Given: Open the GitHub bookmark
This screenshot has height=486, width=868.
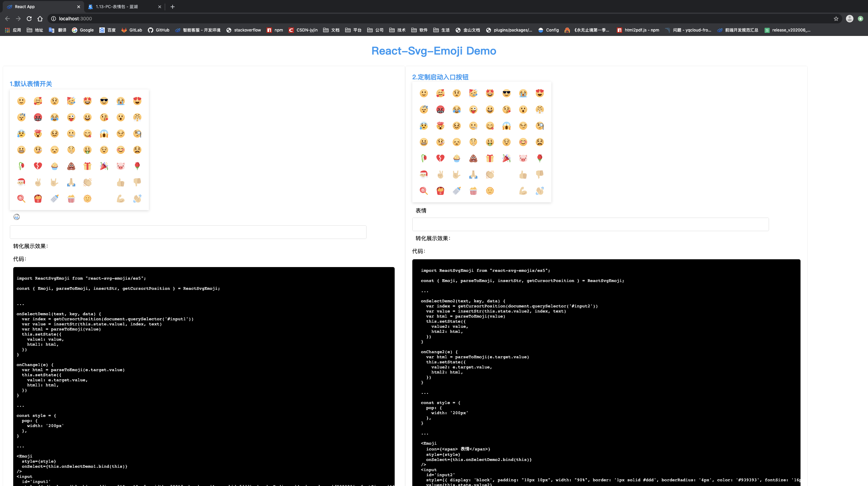Looking at the screenshot, I should [x=159, y=30].
